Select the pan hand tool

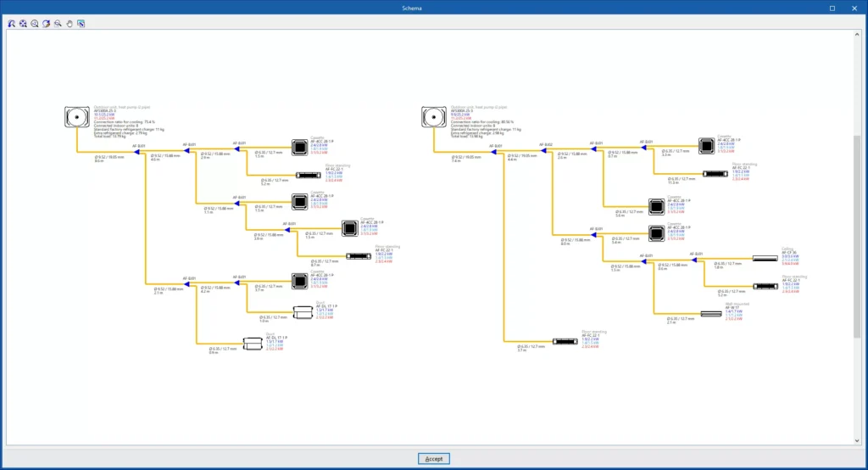pyautogui.click(x=69, y=24)
